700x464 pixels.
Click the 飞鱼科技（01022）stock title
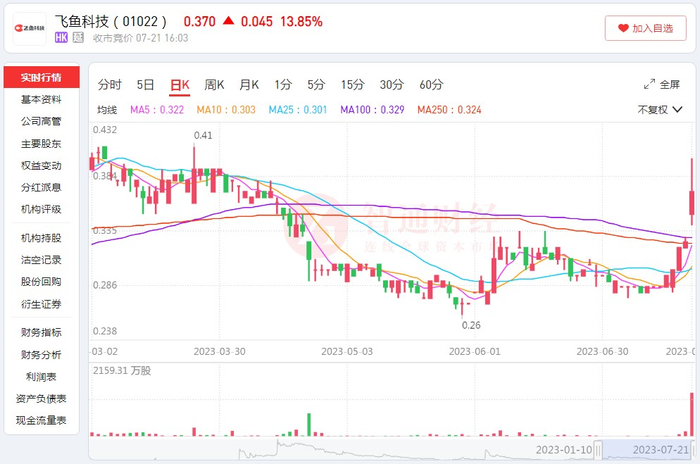click(x=111, y=21)
